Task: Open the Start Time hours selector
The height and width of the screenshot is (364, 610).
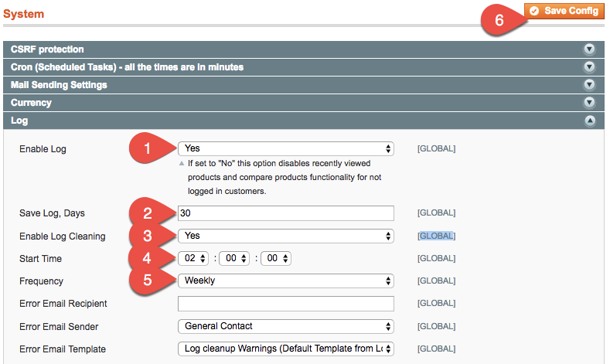Action: coord(193,258)
